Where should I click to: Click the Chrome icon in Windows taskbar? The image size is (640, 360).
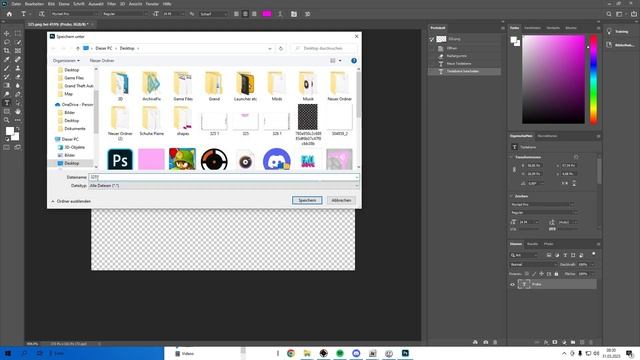click(x=291, y=353)
